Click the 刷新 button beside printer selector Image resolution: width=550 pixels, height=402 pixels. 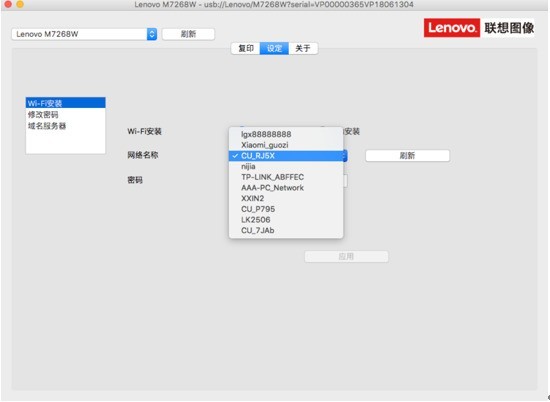pos(188,34)
